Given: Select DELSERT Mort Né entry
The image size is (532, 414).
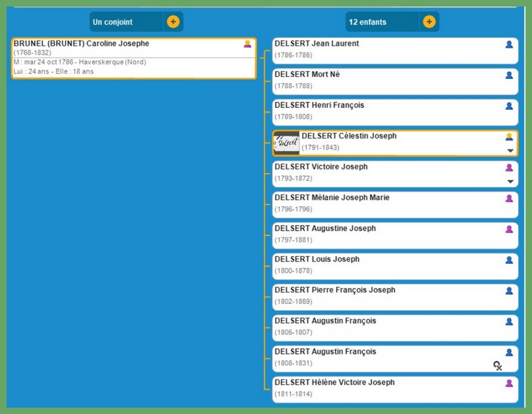Looking at the screenshot, I should pyautogui.click(x=307, y=75).
